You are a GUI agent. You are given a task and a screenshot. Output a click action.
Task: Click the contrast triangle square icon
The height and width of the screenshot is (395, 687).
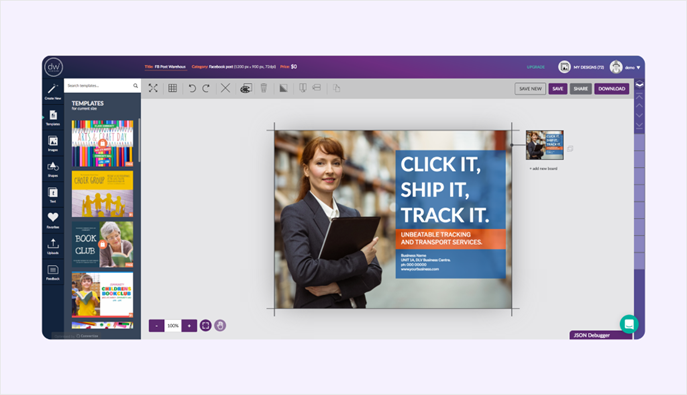pos(283,88)
